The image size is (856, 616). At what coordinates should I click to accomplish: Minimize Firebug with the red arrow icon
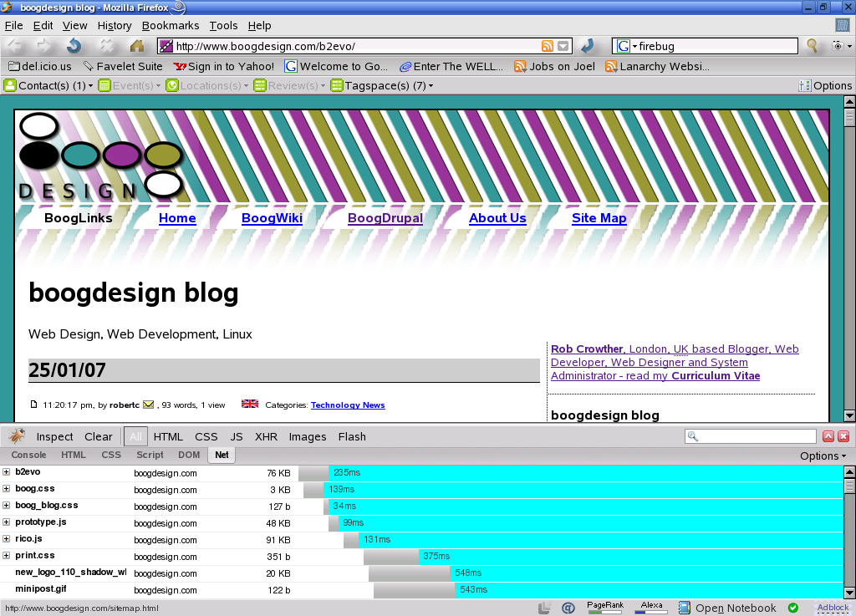tap(828, 436)
